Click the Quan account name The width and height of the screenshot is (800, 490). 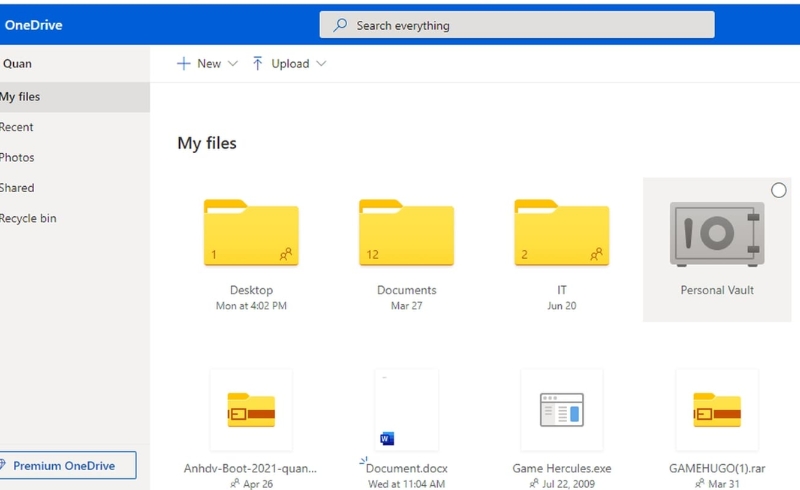pyautogui.click(x=17, y=64)
